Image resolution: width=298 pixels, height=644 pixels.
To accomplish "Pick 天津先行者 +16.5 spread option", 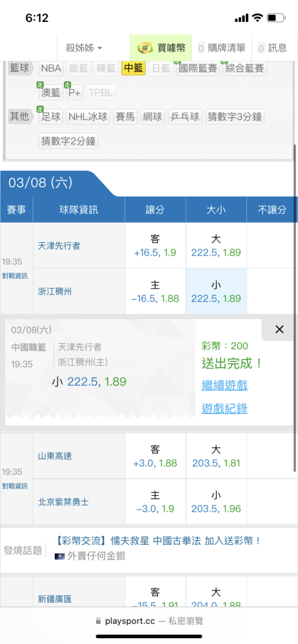I will pos(155,245).
